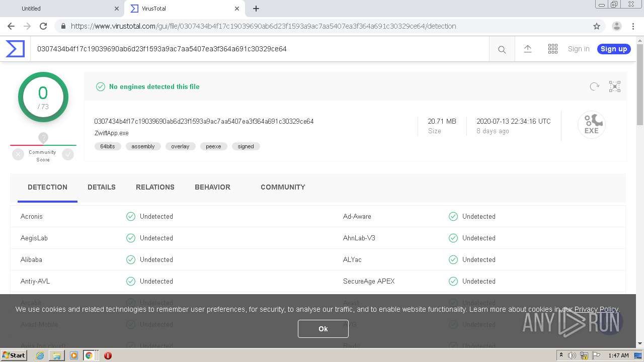Click the browser address bar URL
The height and width of the screenshot is (362, 644).
[x=264, y=26]
